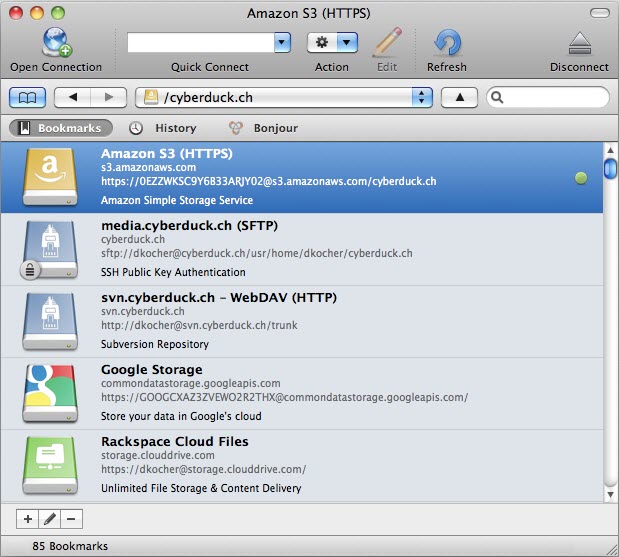
Task: Go forward with the right arrow button
Action: coord(109,98)
